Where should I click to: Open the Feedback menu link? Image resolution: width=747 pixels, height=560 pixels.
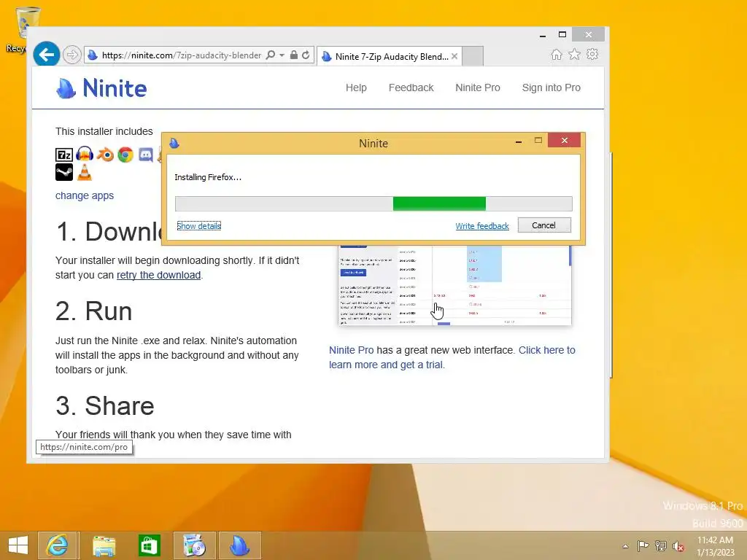(x=411, y=87)
